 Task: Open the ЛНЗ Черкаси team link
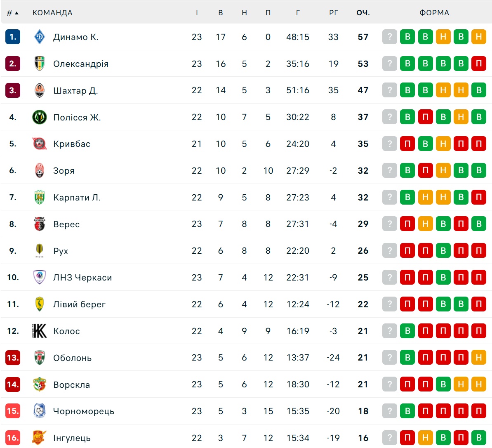(82, 278)
